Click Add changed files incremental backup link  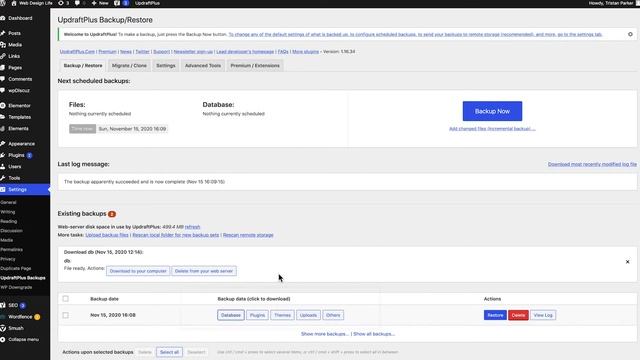492,129
